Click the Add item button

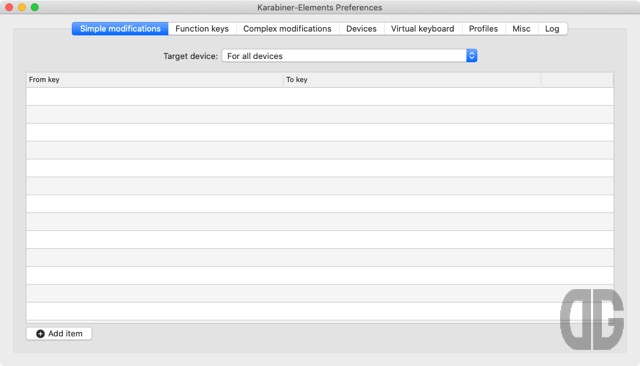click(x=59, y=333)
